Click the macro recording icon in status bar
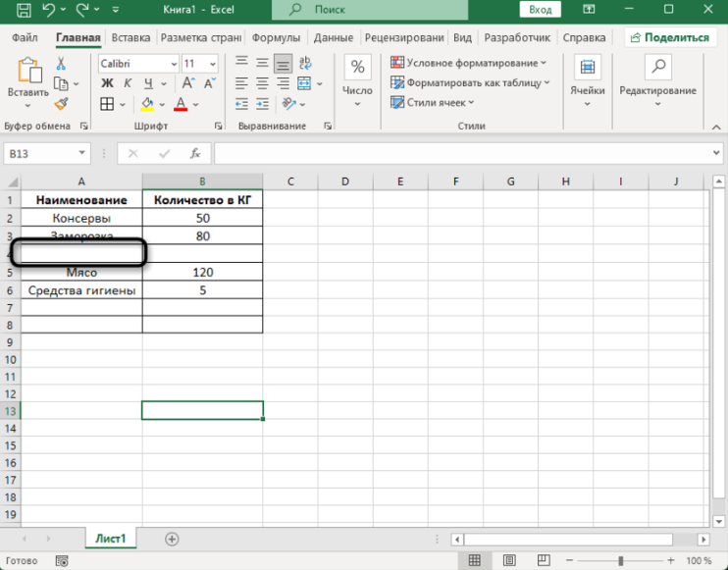The width and height of the screenshot is (728, 570). [x=61, y=560]
